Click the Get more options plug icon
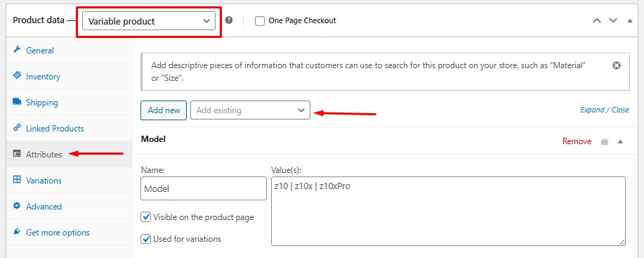 pos(17,232)
